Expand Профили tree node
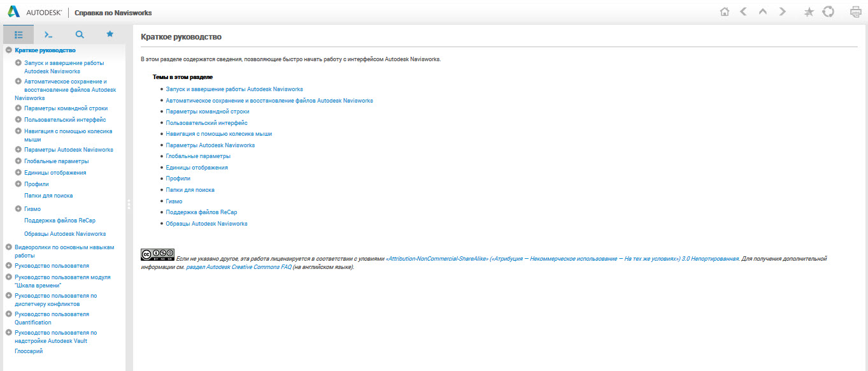 click(18, 184)
